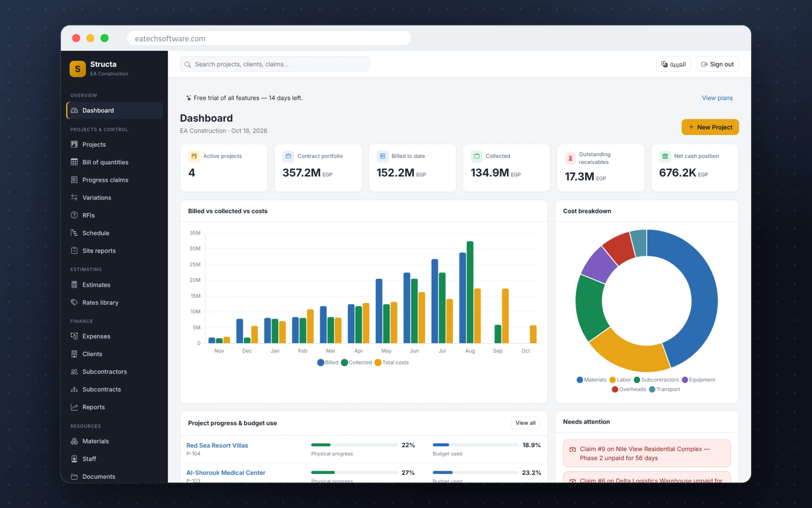Toggle the Total costs legend series
Screen dimensions: 812x508
pyautogui.click(x=392, y=362)
